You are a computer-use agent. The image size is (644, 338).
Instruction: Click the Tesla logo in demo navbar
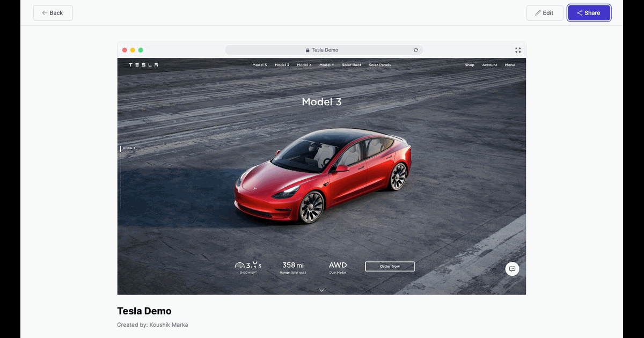143,65
